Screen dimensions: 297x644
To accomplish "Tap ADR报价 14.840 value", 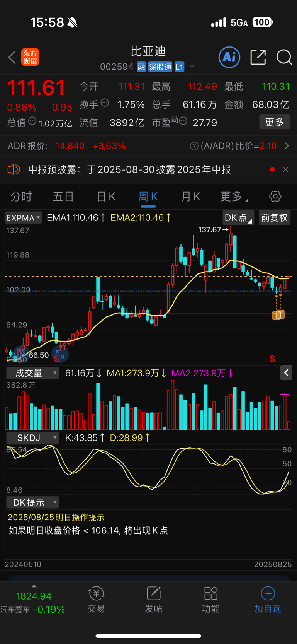I will tap(70, 146).
